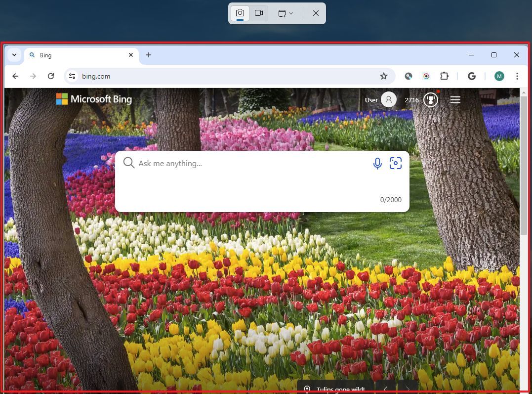Select the video recording icon in capture toolbar
Screen dimensions: 532x394
coord(259,13)
